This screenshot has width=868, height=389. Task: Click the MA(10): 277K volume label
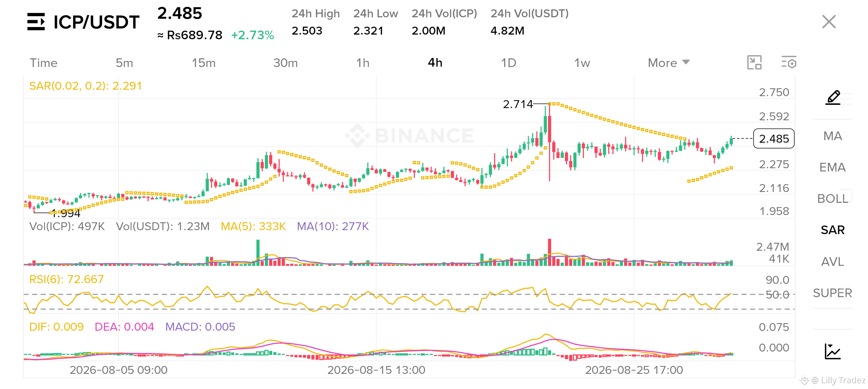333,226
